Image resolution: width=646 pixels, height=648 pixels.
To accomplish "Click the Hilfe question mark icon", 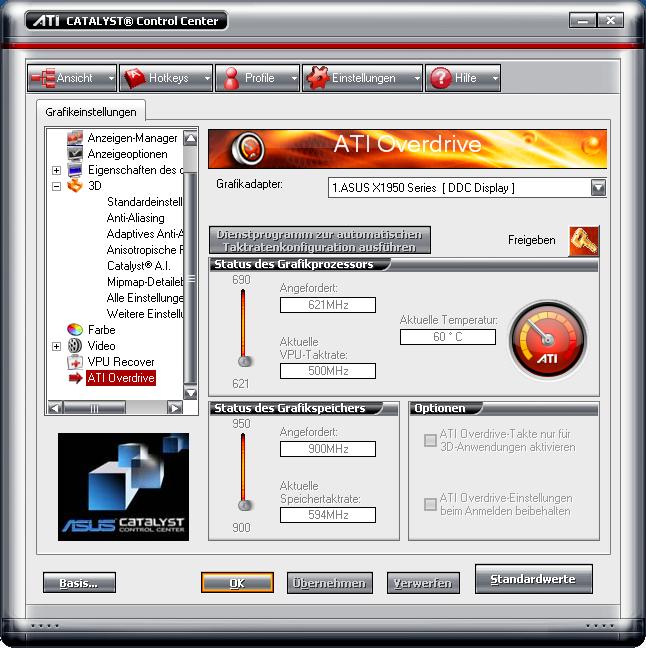I will (x=441, y=78).
